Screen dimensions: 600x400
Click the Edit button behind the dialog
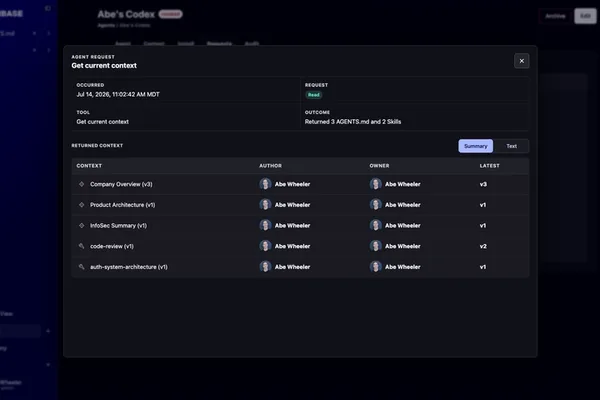[585, 16]
